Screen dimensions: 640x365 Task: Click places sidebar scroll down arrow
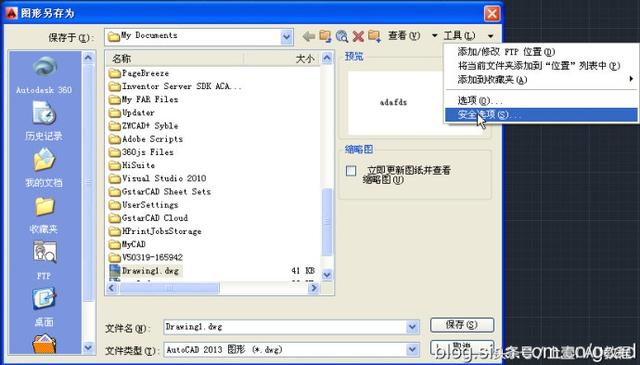click(89, 348)
